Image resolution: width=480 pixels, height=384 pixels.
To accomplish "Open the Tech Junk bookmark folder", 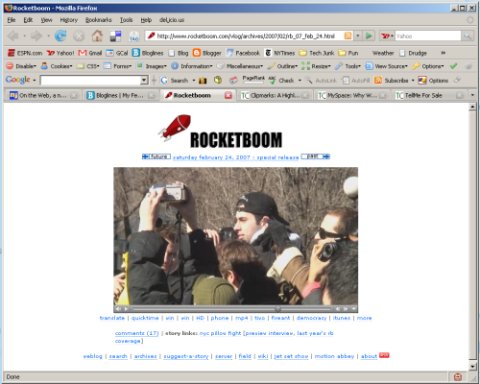I will point(317,53).
